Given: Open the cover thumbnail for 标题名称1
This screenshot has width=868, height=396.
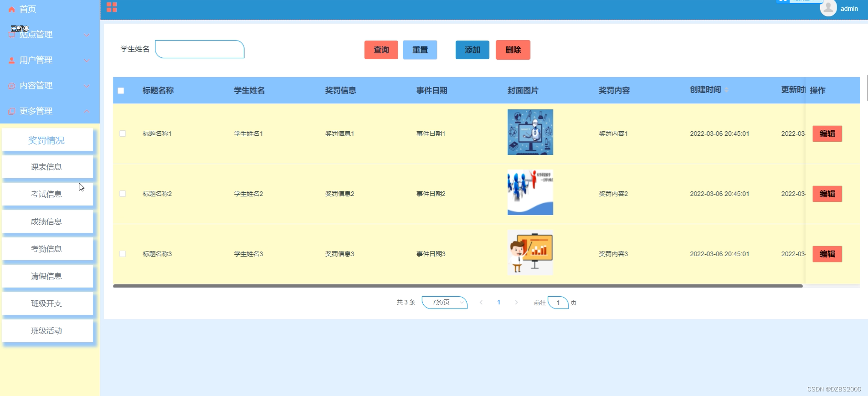Looking at the screenshot, I should pos(530,132).
